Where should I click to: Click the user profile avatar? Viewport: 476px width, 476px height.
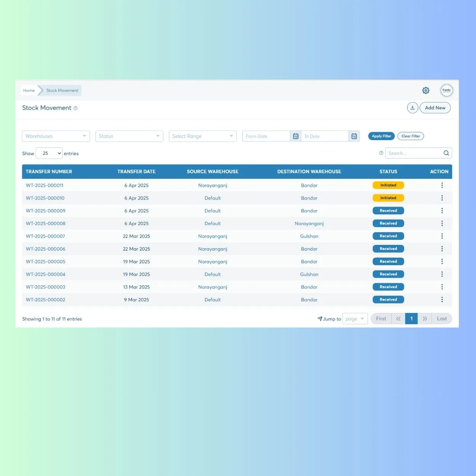[x=446, y=90]
